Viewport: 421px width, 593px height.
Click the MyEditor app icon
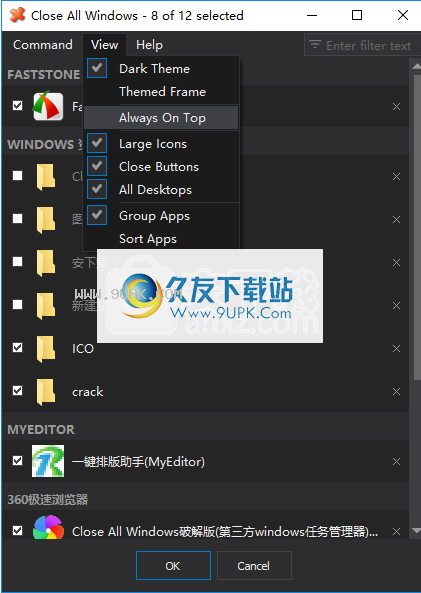48,461
